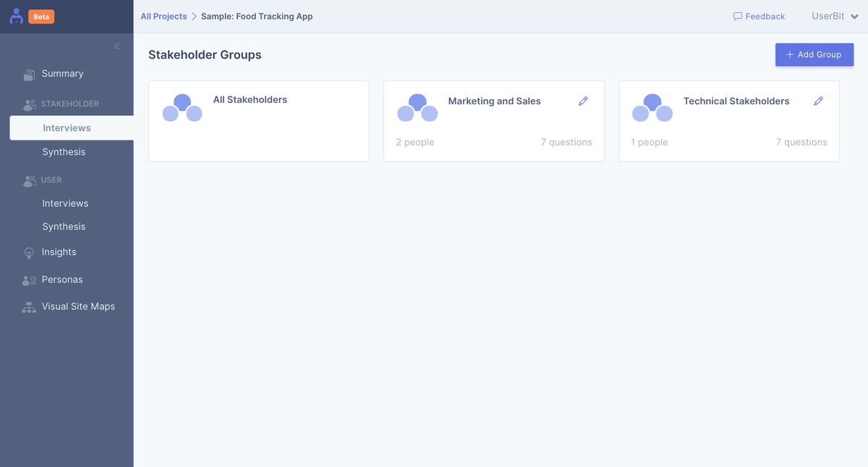Open Synthesis under the USER section

(x=64, y=226)
